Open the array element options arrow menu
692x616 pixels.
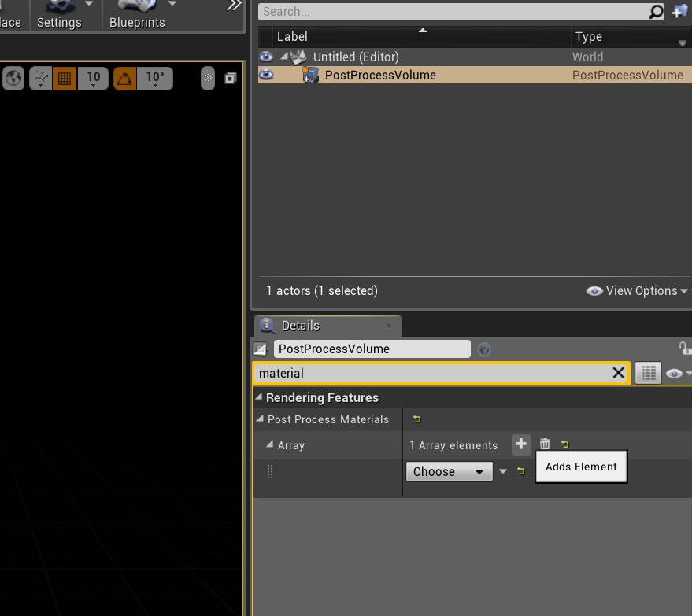503,471
